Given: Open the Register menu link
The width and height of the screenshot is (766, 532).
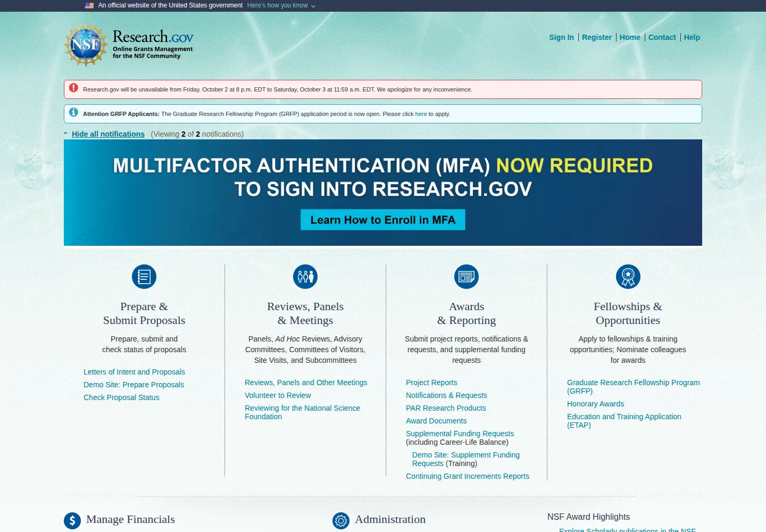Looking at the screenshot, I should coord(597,37).
